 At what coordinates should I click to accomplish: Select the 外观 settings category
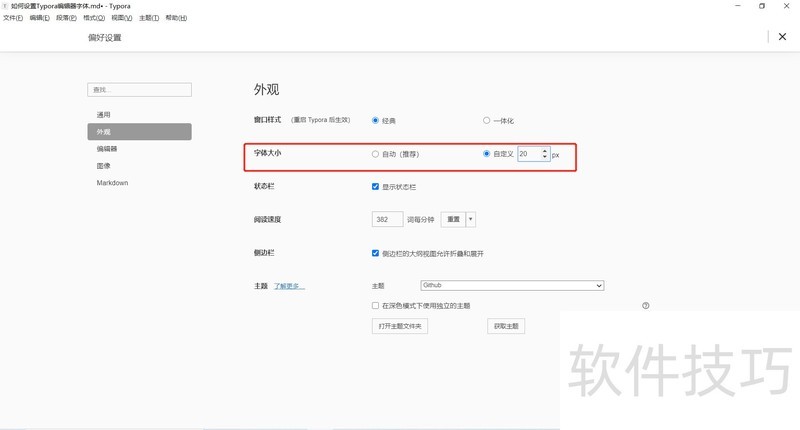coord(139,132)
